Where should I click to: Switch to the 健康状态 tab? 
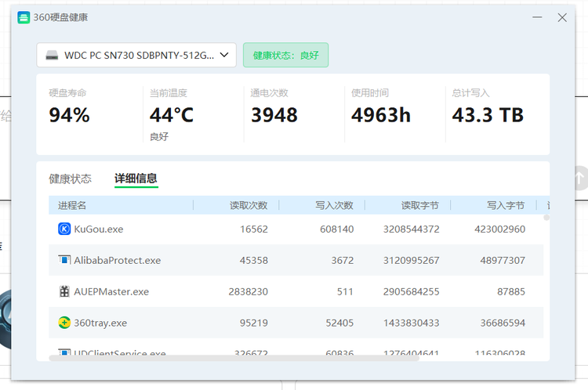70,179
